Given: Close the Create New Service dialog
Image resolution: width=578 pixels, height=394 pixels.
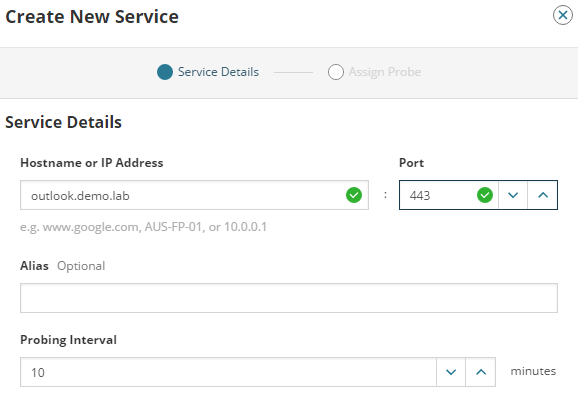Looking at the screenshot, I should (x=563, y=15).
